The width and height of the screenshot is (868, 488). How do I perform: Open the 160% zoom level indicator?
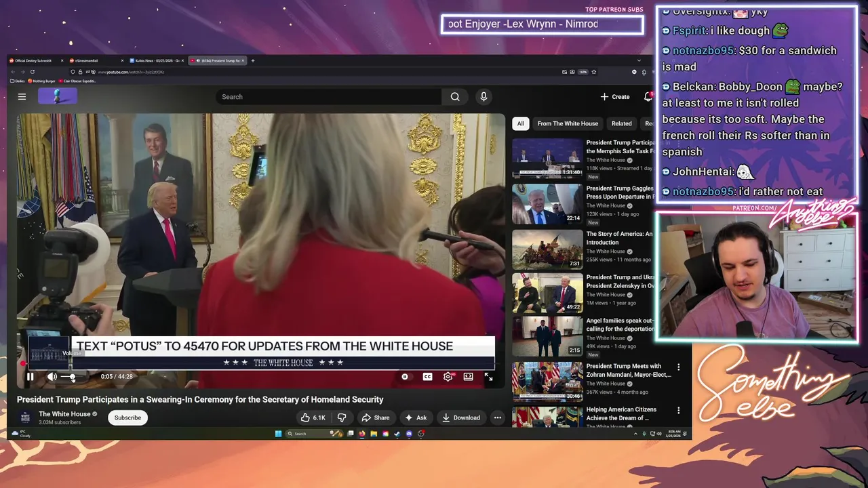coord(583,72)
